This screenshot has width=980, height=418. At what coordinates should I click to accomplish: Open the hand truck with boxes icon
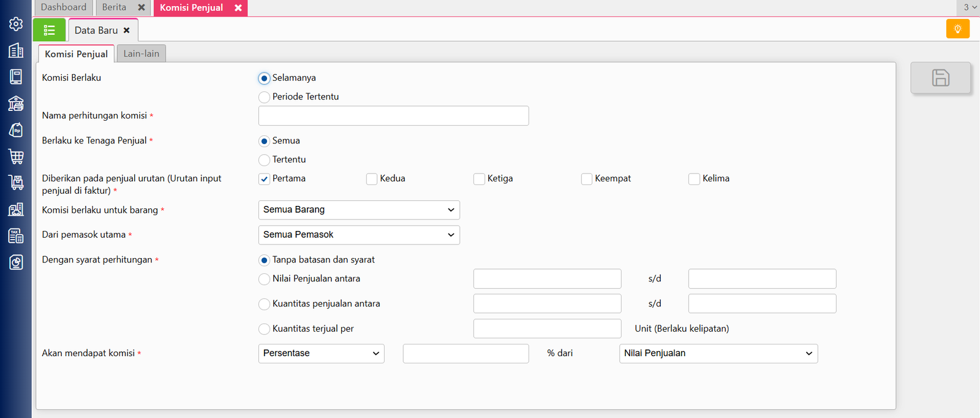tap(16, 183)
